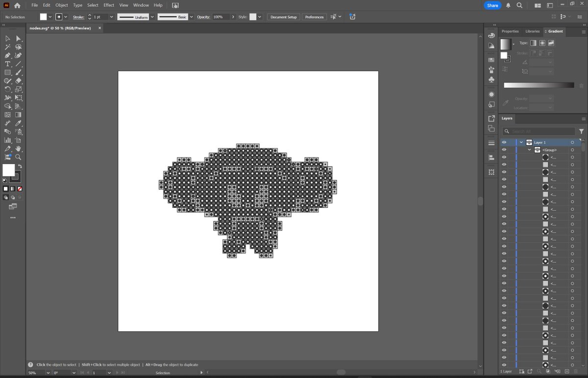
Task: Choose Linear Gradient type
Action: pos(534,43)
